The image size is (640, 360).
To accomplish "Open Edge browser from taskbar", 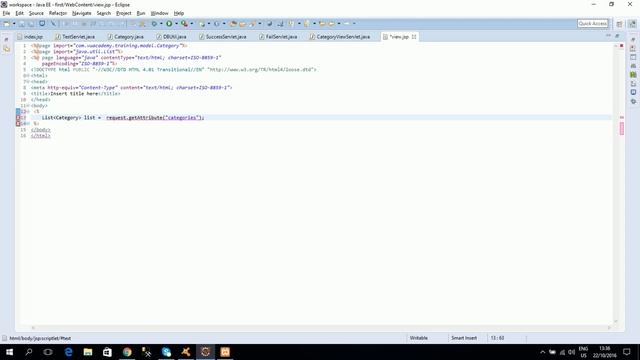I will (68, 352).
